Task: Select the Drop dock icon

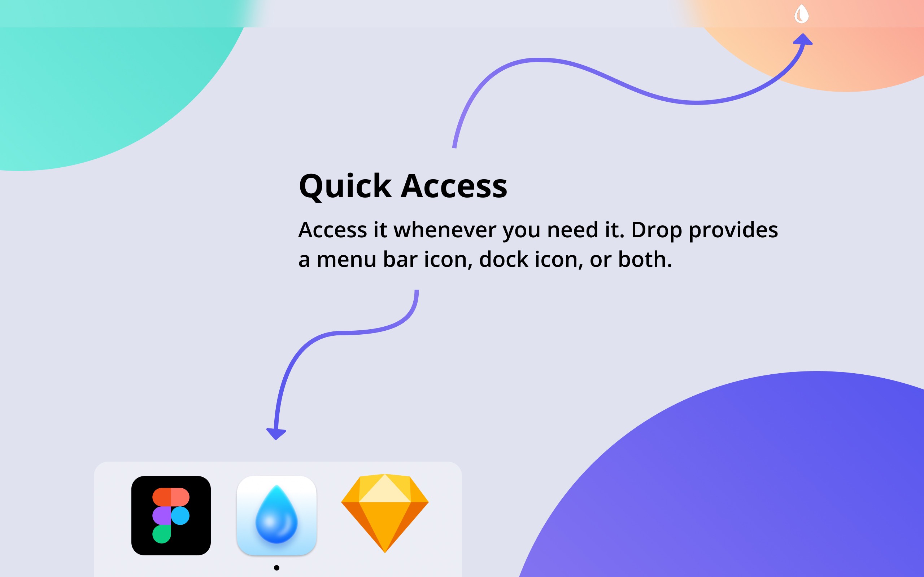Action: pos(276,515)
